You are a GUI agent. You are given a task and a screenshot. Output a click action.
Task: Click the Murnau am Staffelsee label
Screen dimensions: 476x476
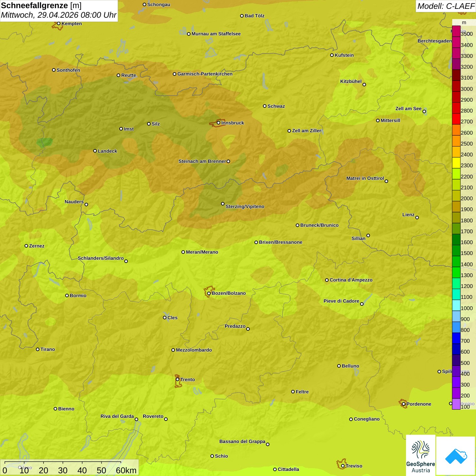(216, 34)
